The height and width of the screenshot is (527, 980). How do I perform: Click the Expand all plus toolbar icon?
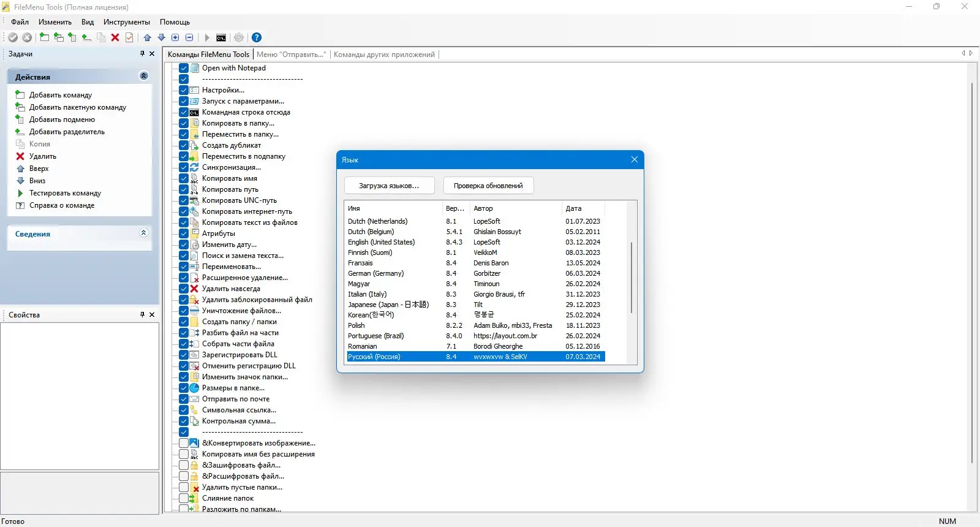(x=175, y=37)
